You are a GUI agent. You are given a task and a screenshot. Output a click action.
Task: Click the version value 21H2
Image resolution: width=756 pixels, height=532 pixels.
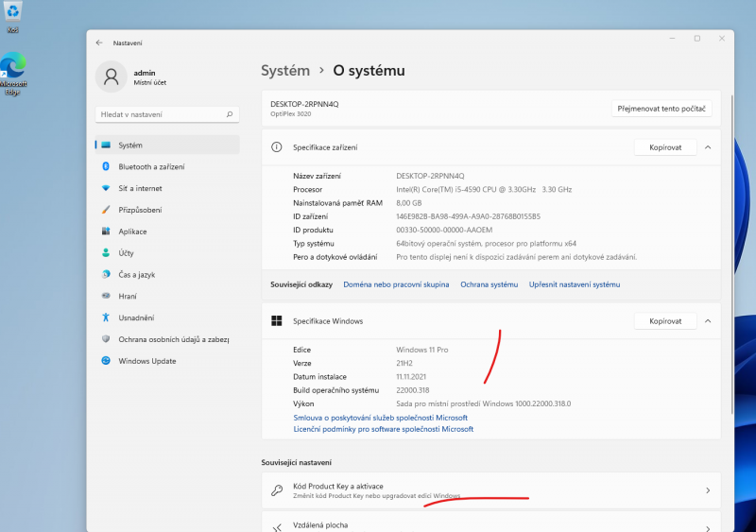[x=404, y=363]
